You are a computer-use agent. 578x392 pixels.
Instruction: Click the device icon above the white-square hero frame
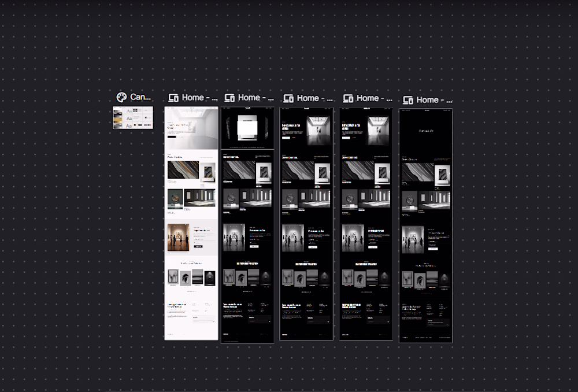click(229, 98)
